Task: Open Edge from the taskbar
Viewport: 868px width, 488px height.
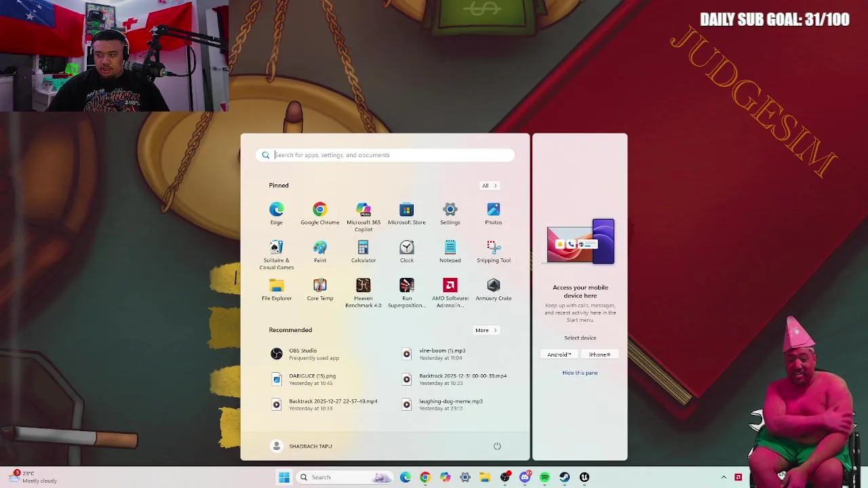Action: pyautogui.click(x=406, y=477)
